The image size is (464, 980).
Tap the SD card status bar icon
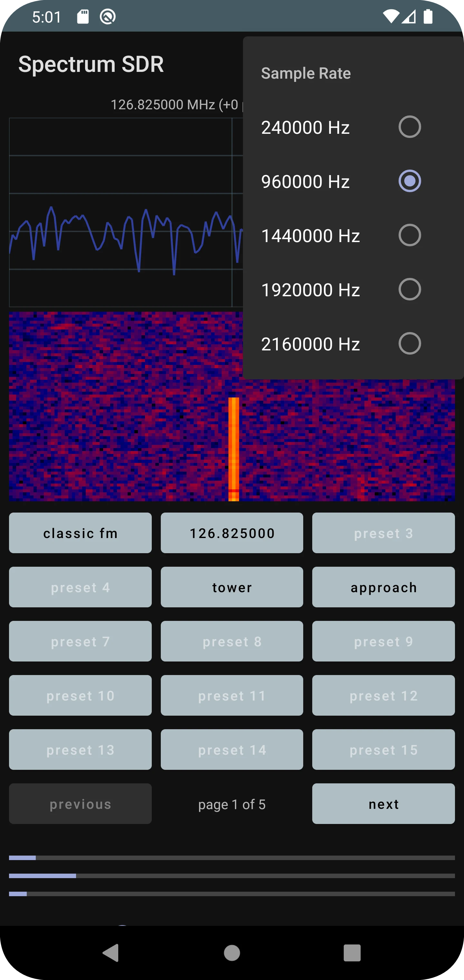83,17
